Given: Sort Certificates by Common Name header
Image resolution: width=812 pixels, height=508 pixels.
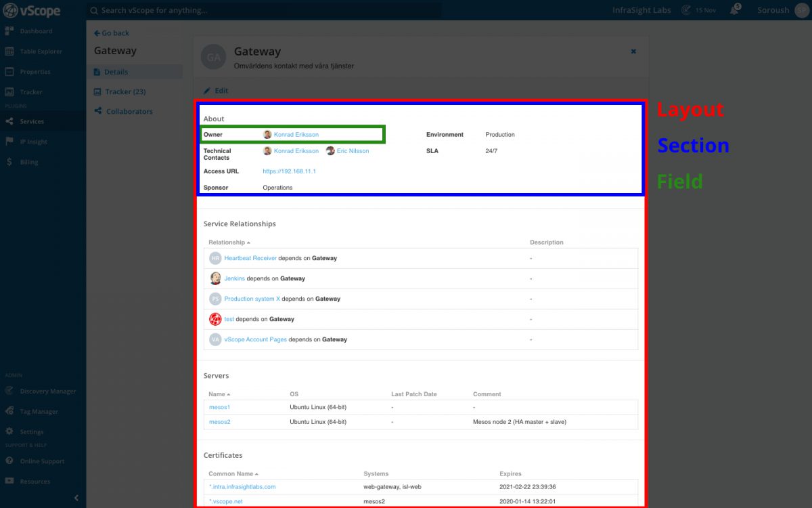Looking at the screenshot, I should 233,474.
